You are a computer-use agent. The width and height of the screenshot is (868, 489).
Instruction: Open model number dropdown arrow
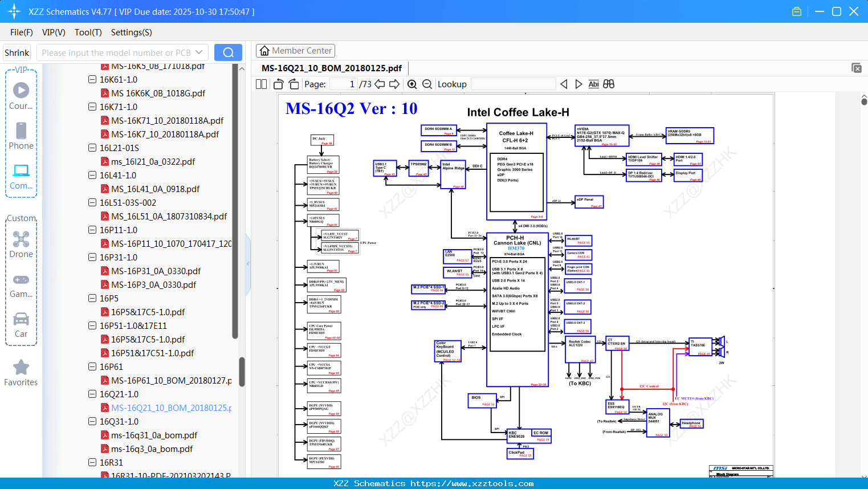[x=199, y=52]
